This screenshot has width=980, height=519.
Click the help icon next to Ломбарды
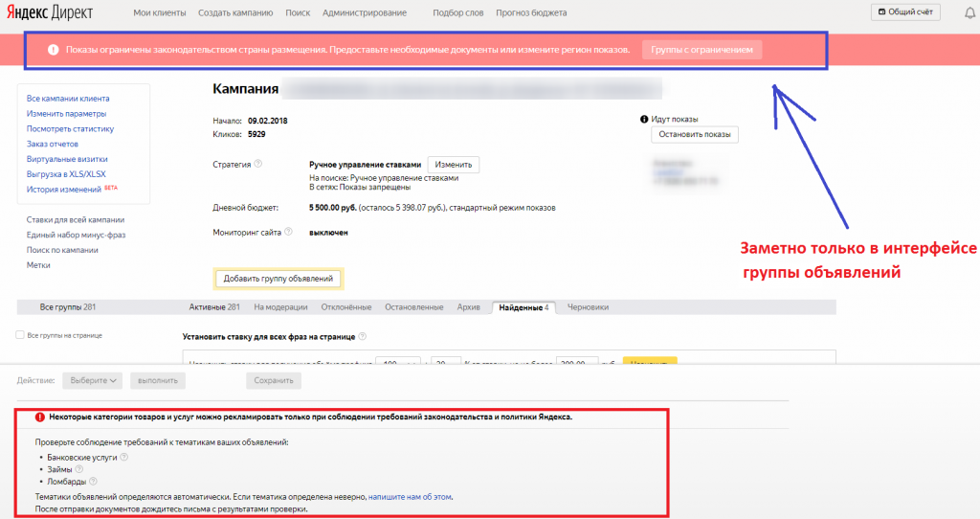93,482
